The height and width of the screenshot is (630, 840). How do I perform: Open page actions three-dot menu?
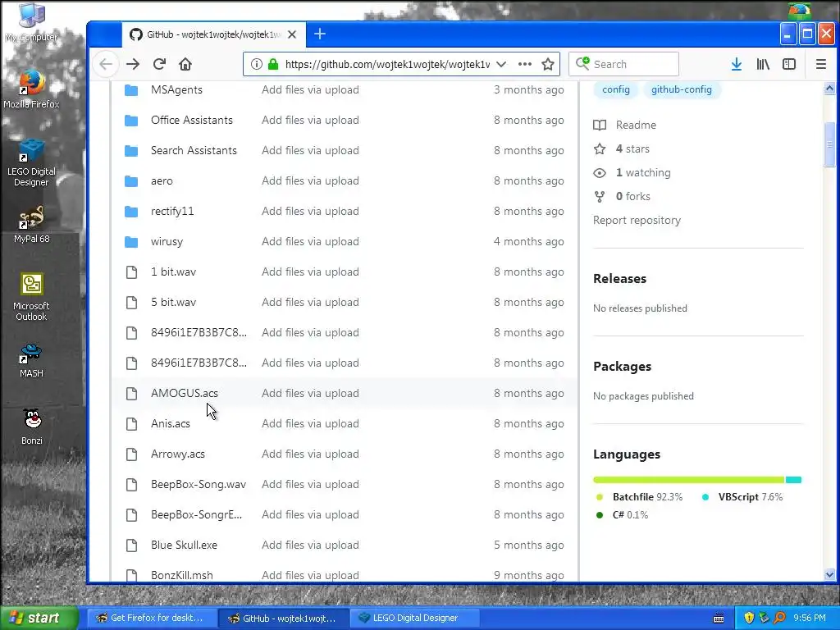[x=525, y=64]
